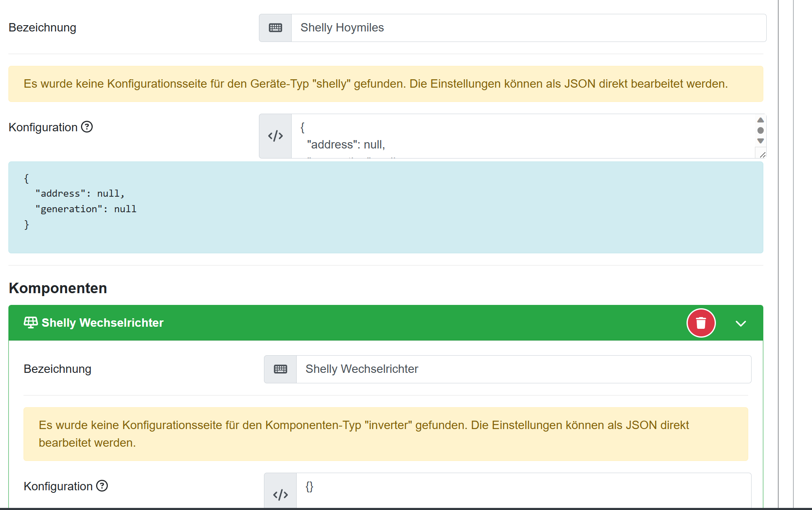812x510 pixels.
Task: Click code icon beside inverter configuration textarea
Action: pos(280,494)
